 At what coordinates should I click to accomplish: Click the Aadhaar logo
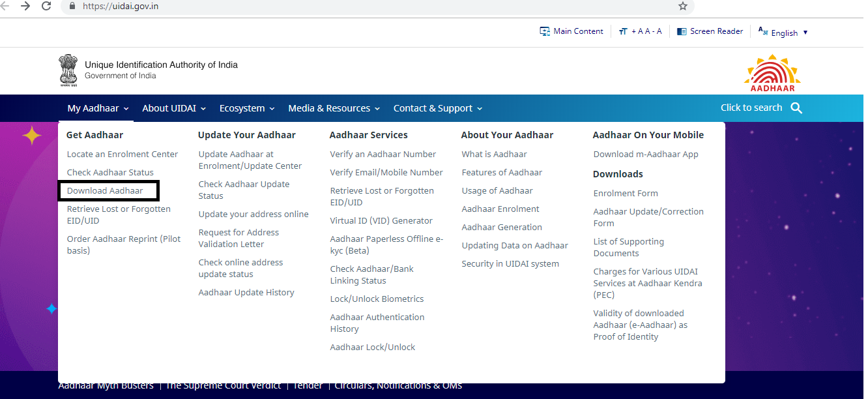coord(772,72)
